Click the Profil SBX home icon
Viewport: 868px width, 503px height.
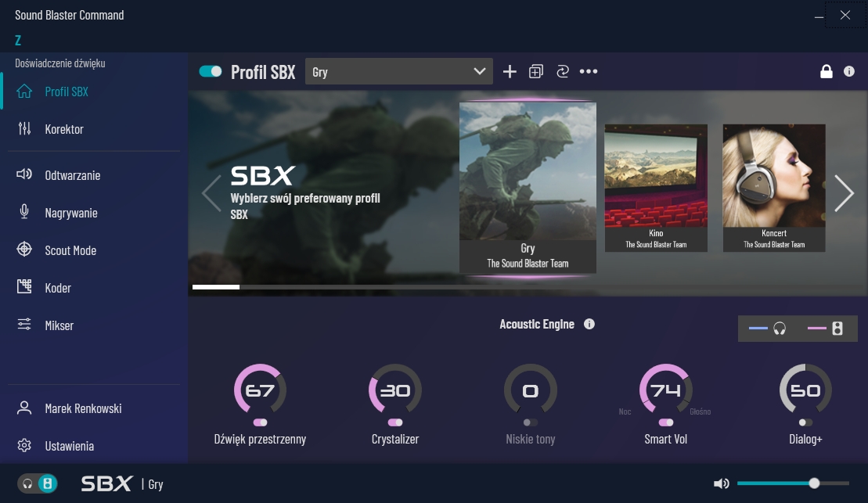pyautogui.click(x=24, y=92)
